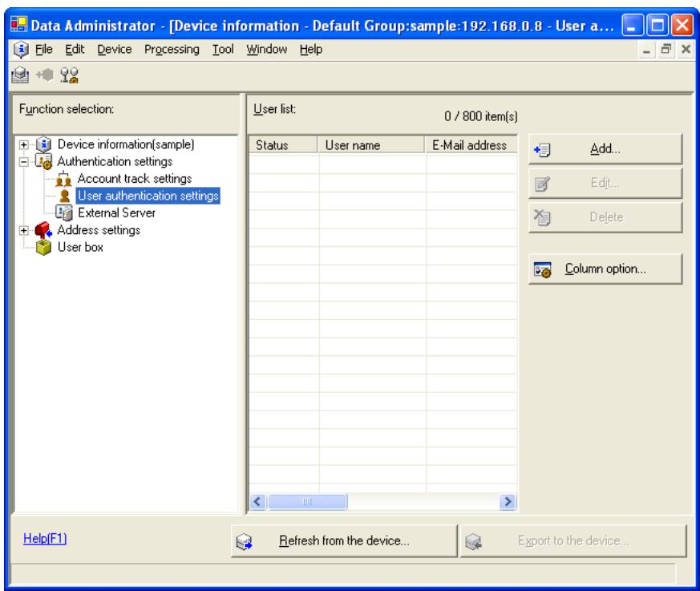The width and height of the screenshot is (700, 591).
Task: Click the Device information tree icon
Action: pos(44,144)
